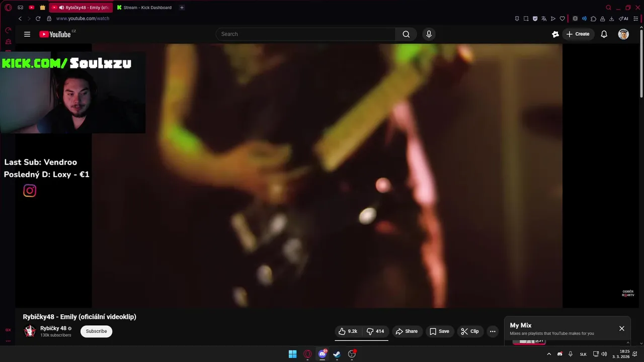
Task: Open the GX Corner gamepad icon
Action: click(21, 8)
